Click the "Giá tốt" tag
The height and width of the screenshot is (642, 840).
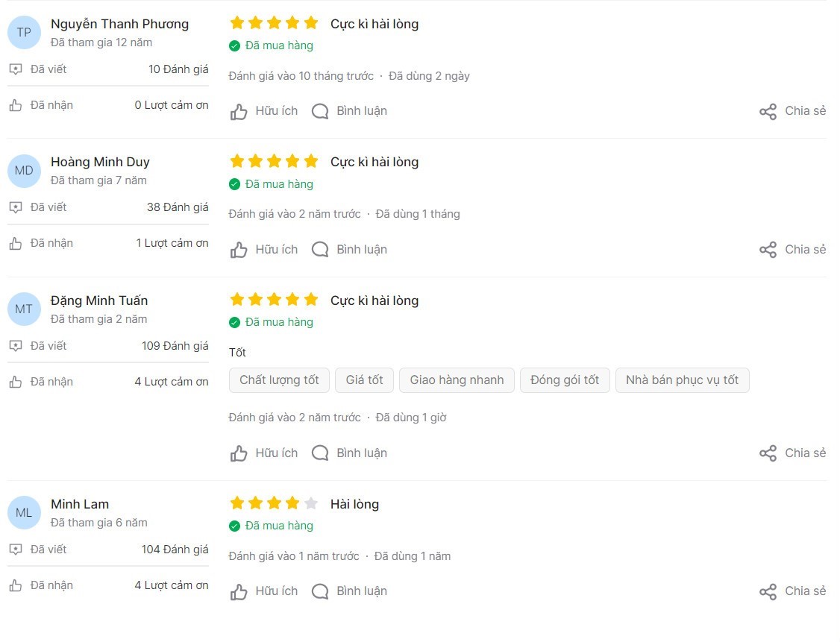pyautogui.click(x=364, y=380)
